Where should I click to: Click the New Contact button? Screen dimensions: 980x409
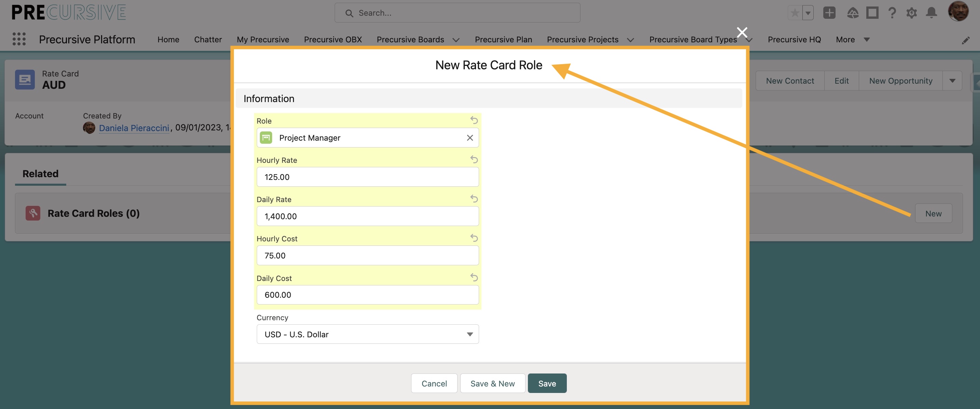click(790, 81)
